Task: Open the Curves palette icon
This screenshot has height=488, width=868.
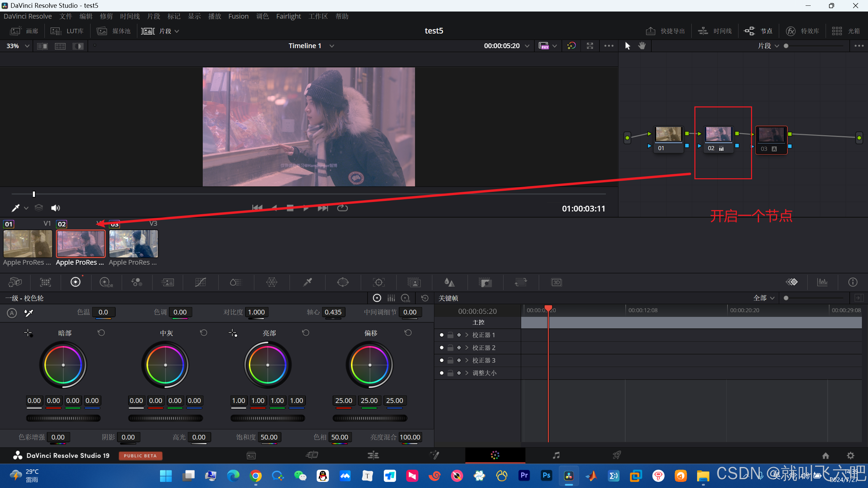Action: coord(200,282)
